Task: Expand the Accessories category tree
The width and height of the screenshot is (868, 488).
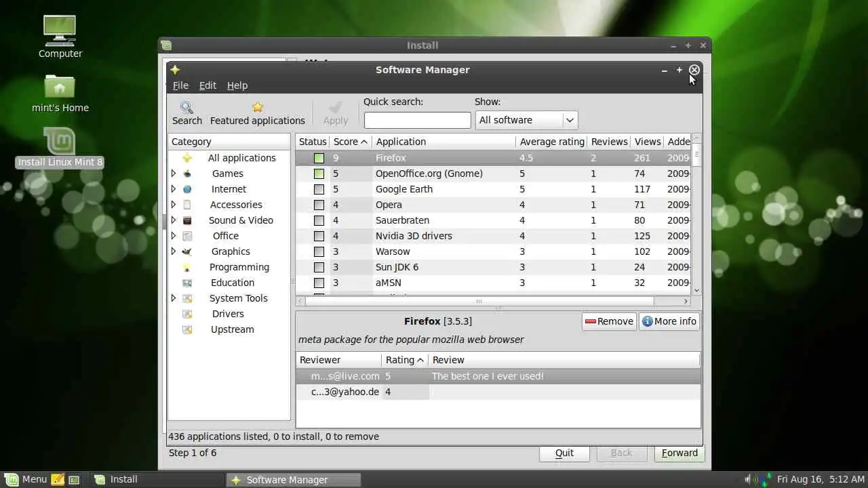Action: coord(174,205)
